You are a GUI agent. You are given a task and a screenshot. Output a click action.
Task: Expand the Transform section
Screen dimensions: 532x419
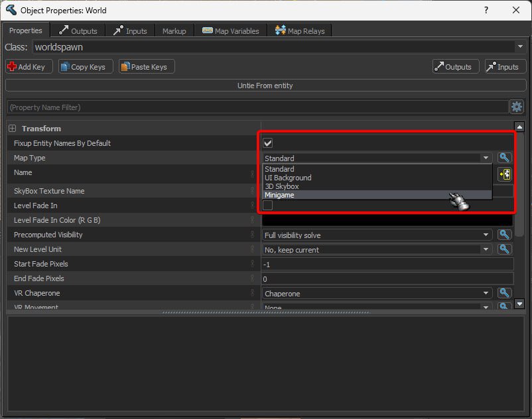(12, 129)
